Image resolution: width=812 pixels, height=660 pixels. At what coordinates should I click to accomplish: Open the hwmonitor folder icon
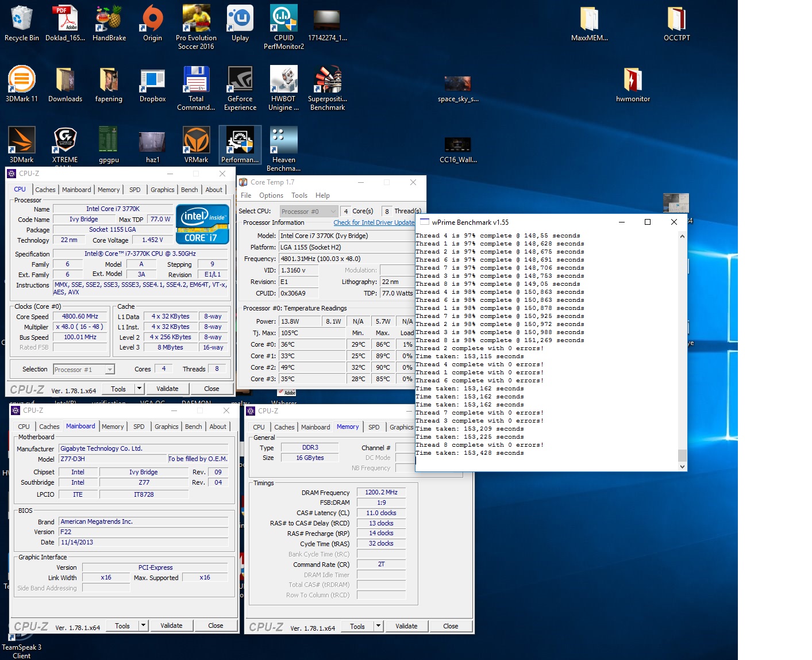pos(633,85)
